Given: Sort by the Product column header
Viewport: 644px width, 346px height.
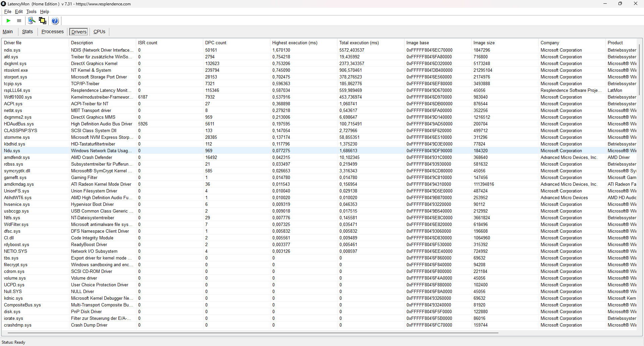Looking at the screenshot, I should pyautogui.click(x=621, y=43).
